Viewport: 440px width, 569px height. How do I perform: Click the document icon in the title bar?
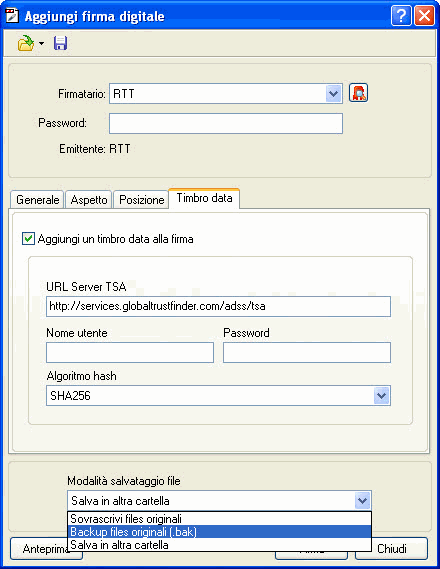click(12, 16)
